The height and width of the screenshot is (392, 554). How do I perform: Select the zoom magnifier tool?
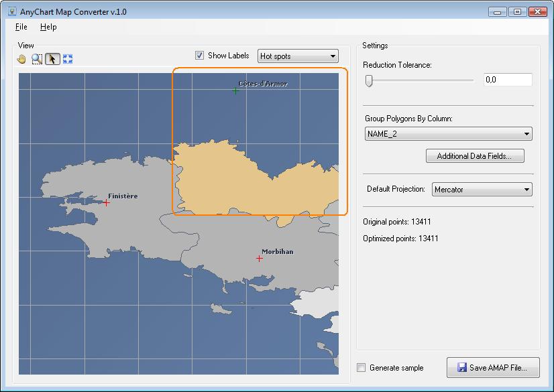[37, 59]
